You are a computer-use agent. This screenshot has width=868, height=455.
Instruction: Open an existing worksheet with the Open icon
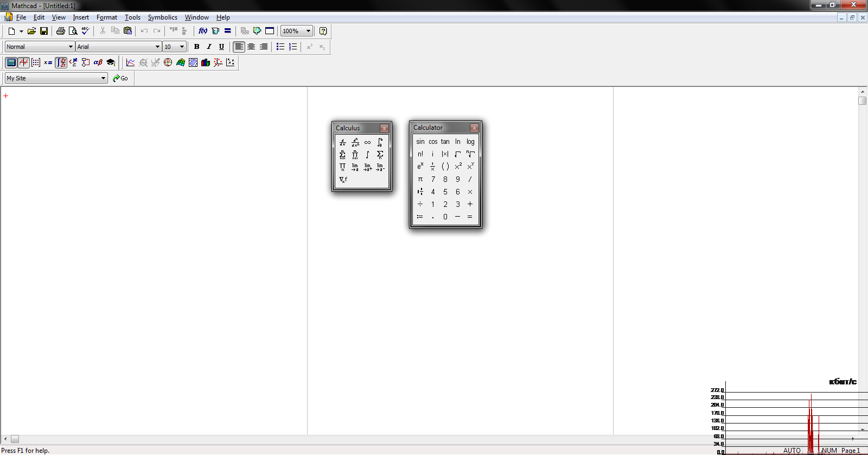point(31,31)
